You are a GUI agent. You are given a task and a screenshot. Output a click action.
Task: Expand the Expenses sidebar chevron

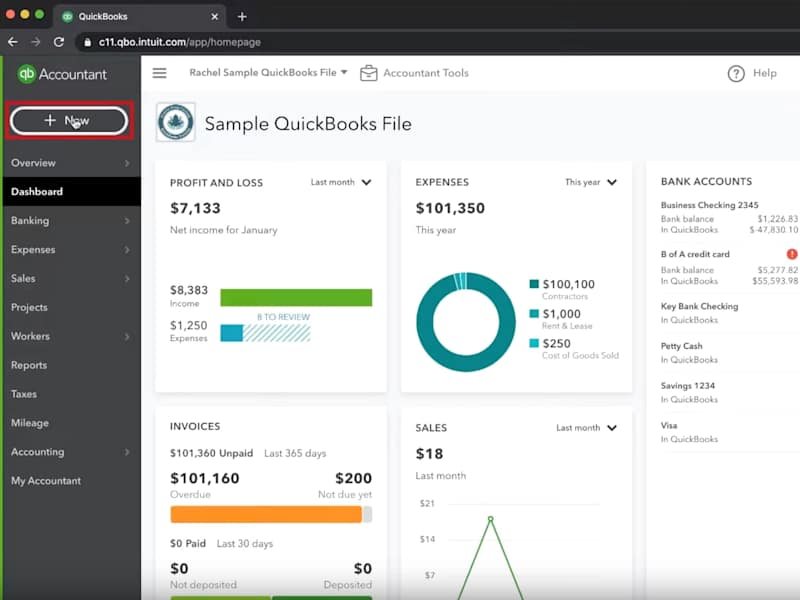127,250
